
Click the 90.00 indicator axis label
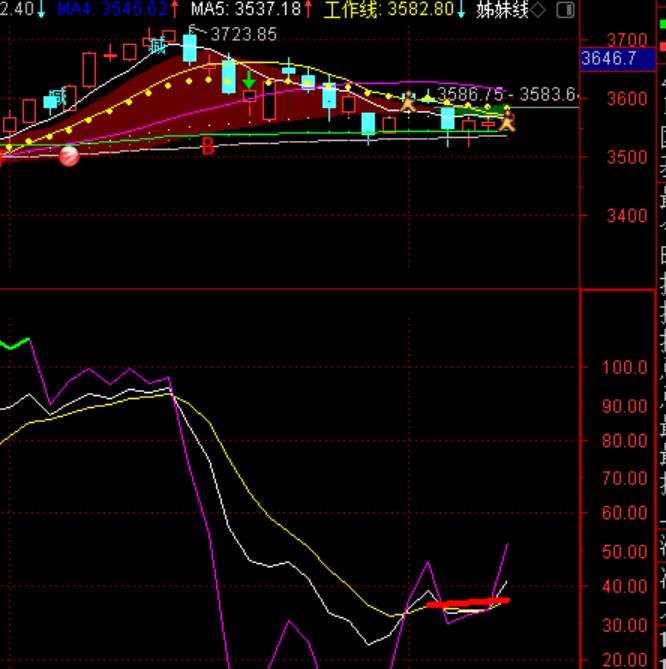pyautogui.click(x=624, y=406)
